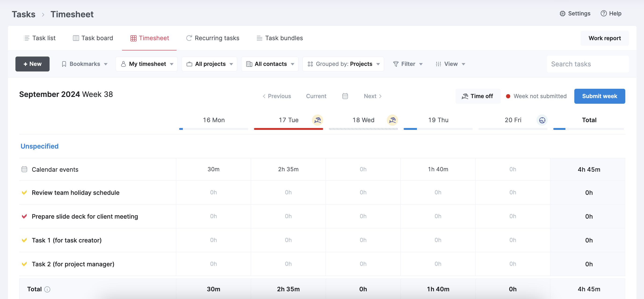Click the info icon beside Total
The height and width of the screenshot is (299, 644).
click(47, 289)
